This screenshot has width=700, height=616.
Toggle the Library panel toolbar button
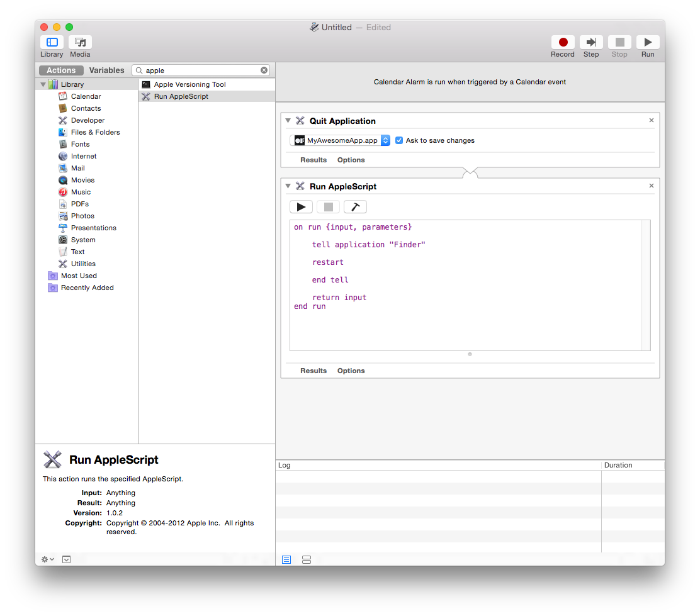(x=52, y=42)
